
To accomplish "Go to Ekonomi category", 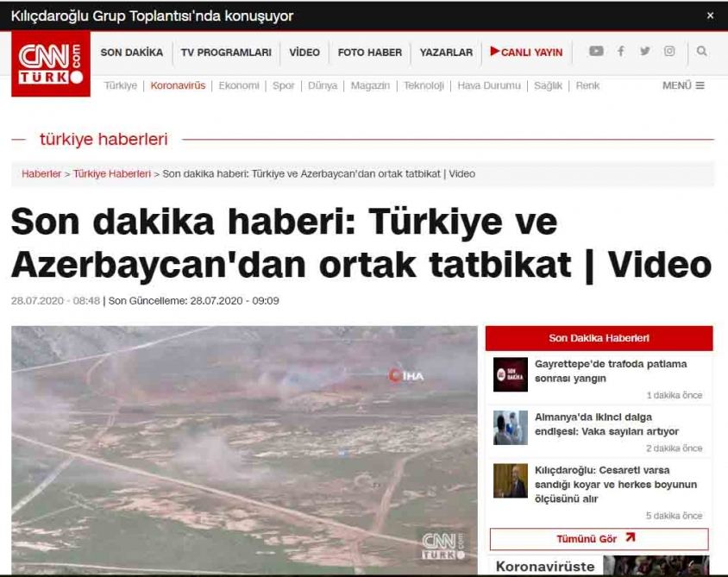I will [x=239, y=85].
